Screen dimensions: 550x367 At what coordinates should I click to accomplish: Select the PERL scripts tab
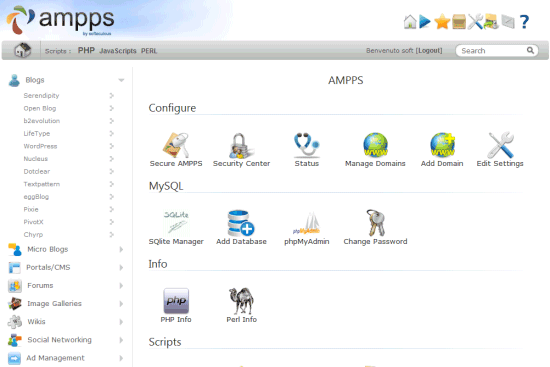click(149, 51)
